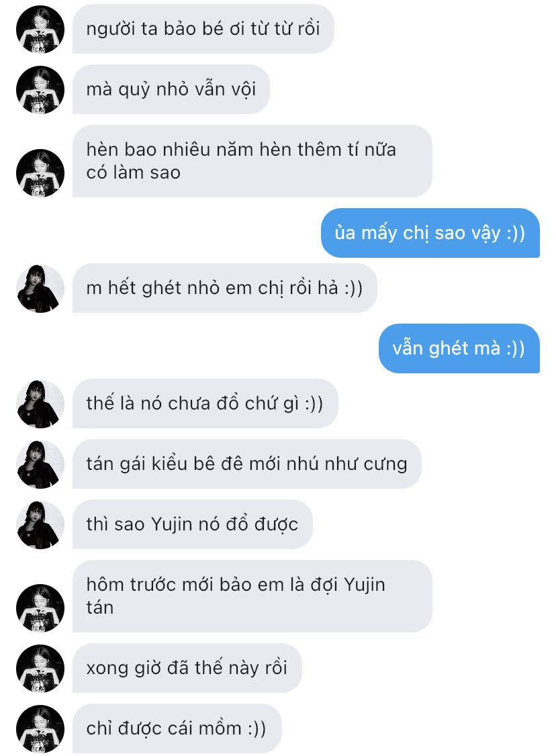This screenshot has width=556, height=756.
Task: Tap avatar beside "người ta bảo bé ơi" message
Action: click(x=40, y=29)
